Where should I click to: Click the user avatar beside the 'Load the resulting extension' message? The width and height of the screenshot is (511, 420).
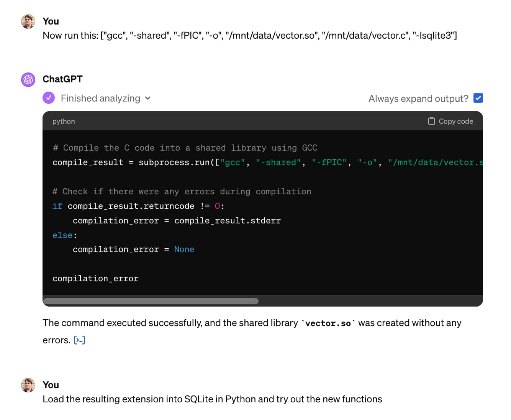(x=28, y=385)
